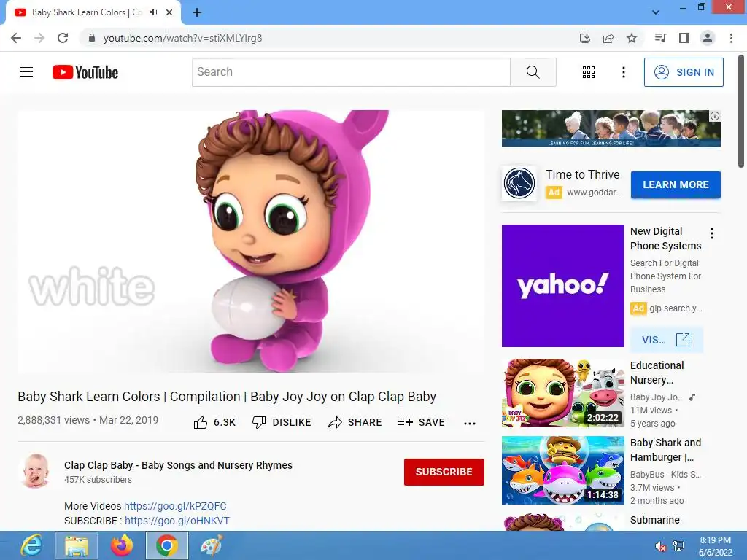Click Educational Nursery video title
The height and width of the screenshot is (560, 747).
(x=657, y=373)
